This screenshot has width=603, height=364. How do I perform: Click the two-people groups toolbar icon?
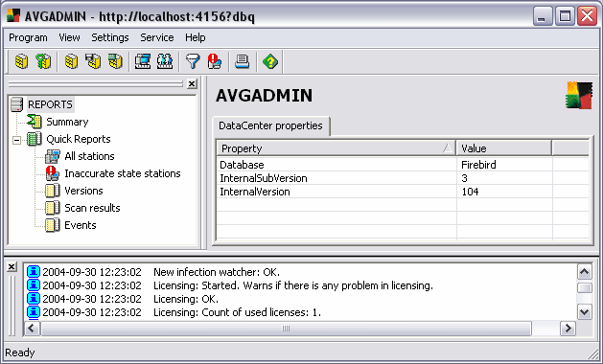[x=165, y=61]
